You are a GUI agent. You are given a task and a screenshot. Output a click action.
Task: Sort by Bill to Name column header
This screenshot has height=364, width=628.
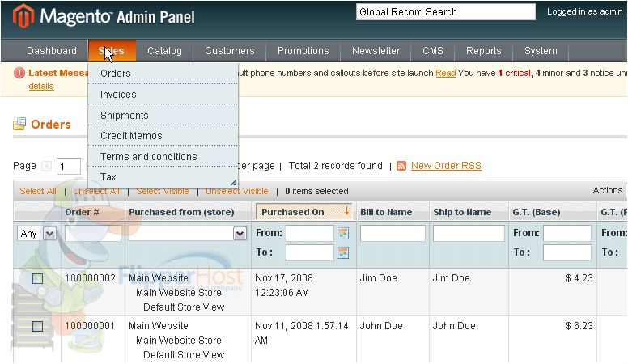pos(386,212)
